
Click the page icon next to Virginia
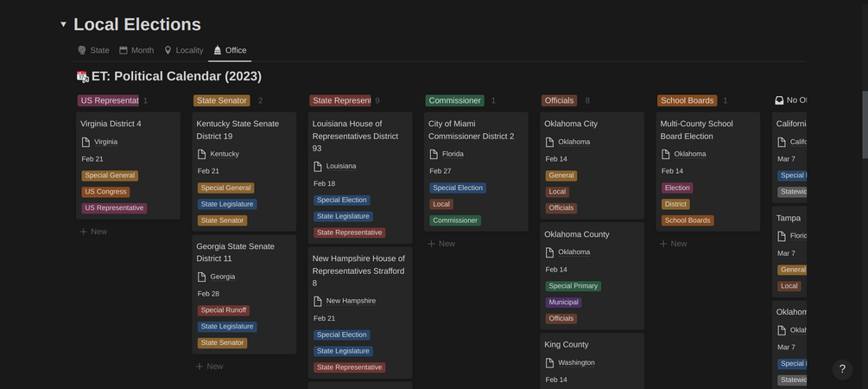tap(86, 142)
